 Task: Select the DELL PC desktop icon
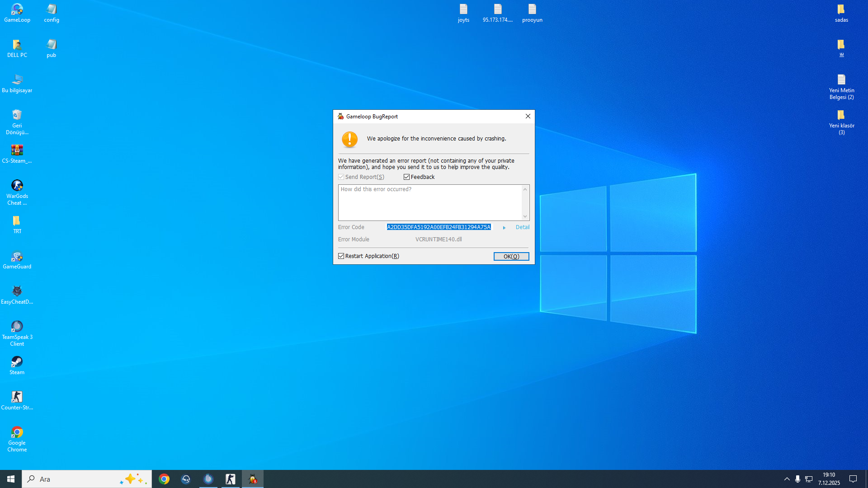(17, 48)
